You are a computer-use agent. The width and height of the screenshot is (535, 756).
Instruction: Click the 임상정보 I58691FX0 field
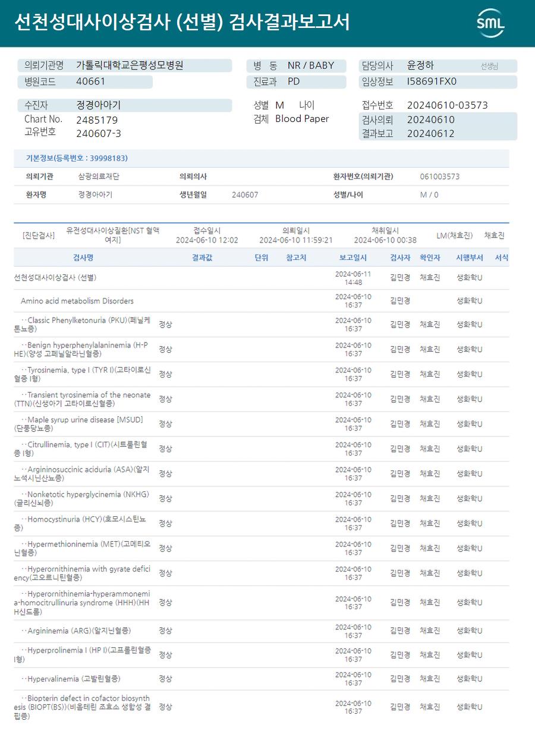click(x=438, y=82)
